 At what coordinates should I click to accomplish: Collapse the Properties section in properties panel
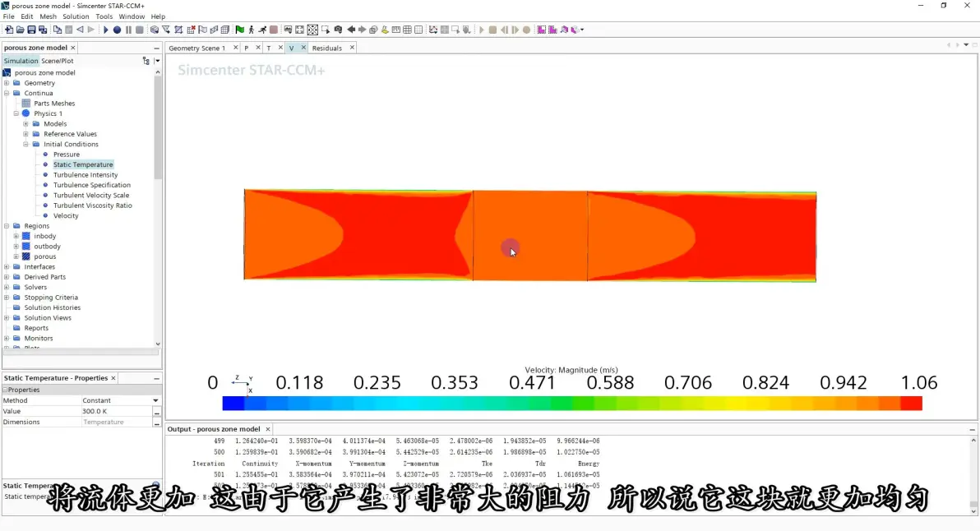(x=5, y=390)
